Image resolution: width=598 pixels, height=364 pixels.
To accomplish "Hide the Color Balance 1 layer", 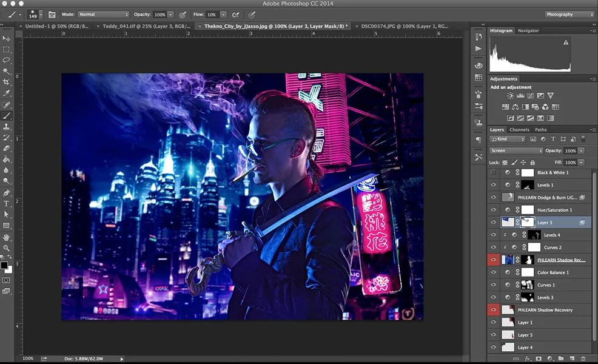I will 494,272.
